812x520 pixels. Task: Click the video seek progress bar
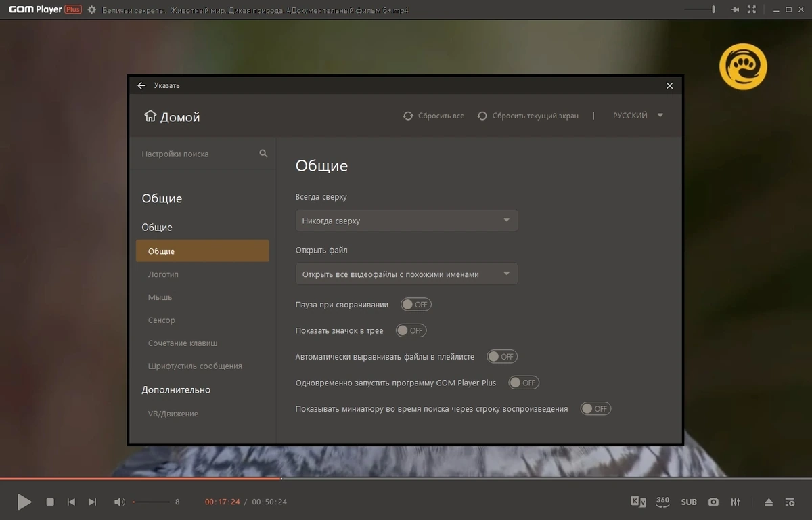click(x=406, y=479)
